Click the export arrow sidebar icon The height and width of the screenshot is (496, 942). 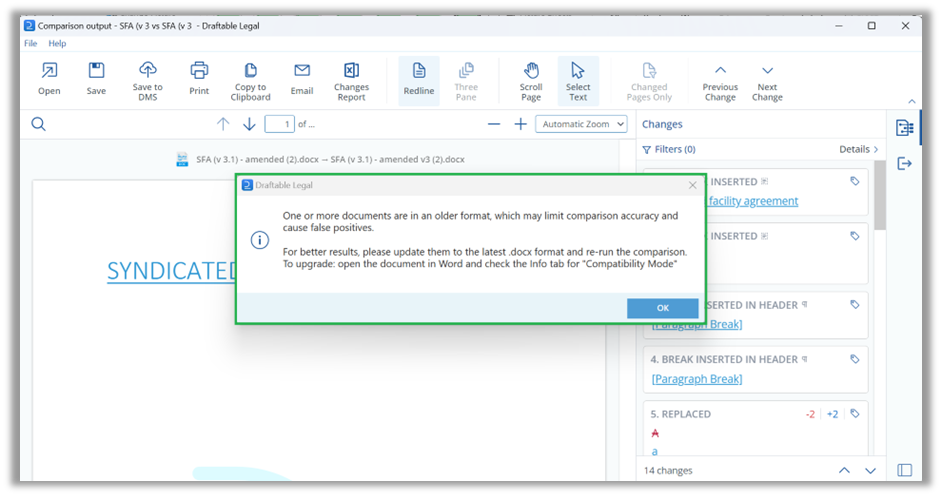point(904,163)
